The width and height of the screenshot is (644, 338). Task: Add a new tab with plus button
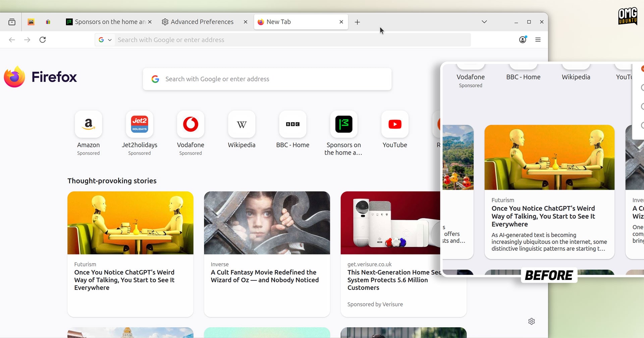[357, 22]
